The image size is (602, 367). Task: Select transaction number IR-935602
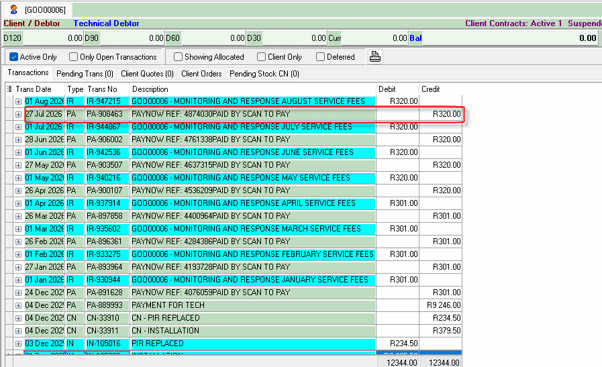[x=103, y=229]
